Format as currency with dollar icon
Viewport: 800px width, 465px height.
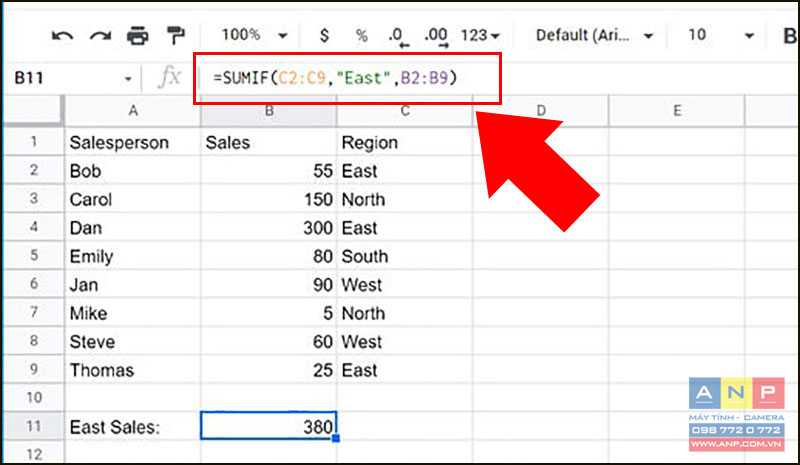pyautogui.click(x=324, y=35)
